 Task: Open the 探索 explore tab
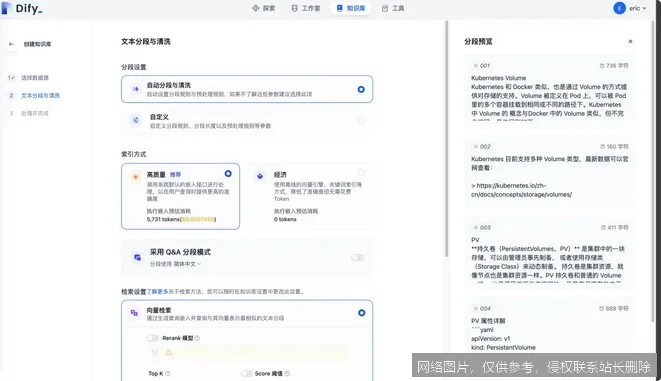pos(263,8)
